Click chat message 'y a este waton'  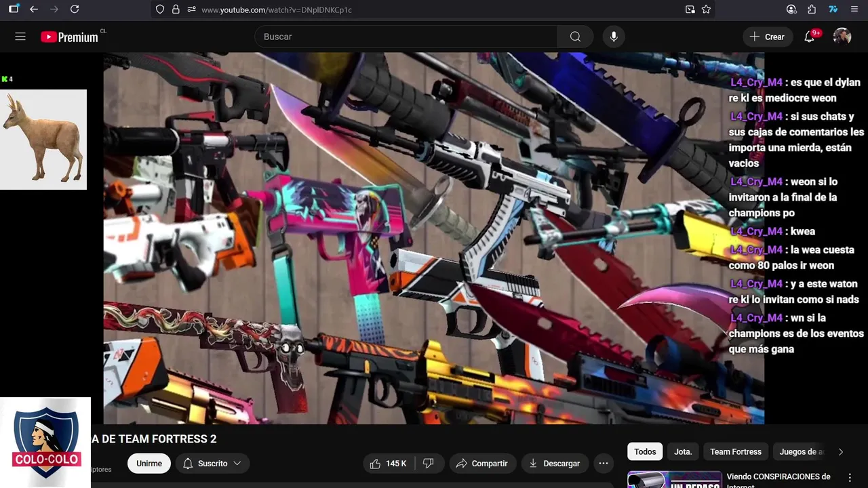pyautogui.click(x=794, y=291)
